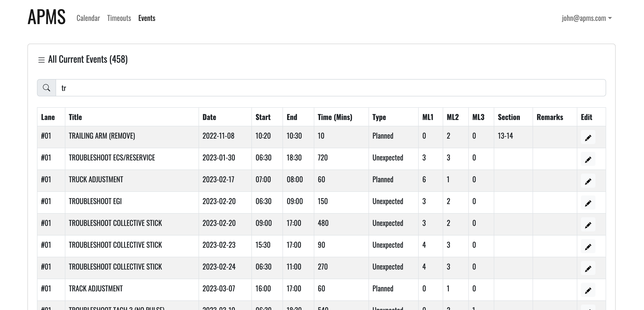This screenshot has height=310, width=644.
Task: Edit the 2023-02-23 TROUBLESHOOT COLLECTIVE STICK event
Action: 588,246
